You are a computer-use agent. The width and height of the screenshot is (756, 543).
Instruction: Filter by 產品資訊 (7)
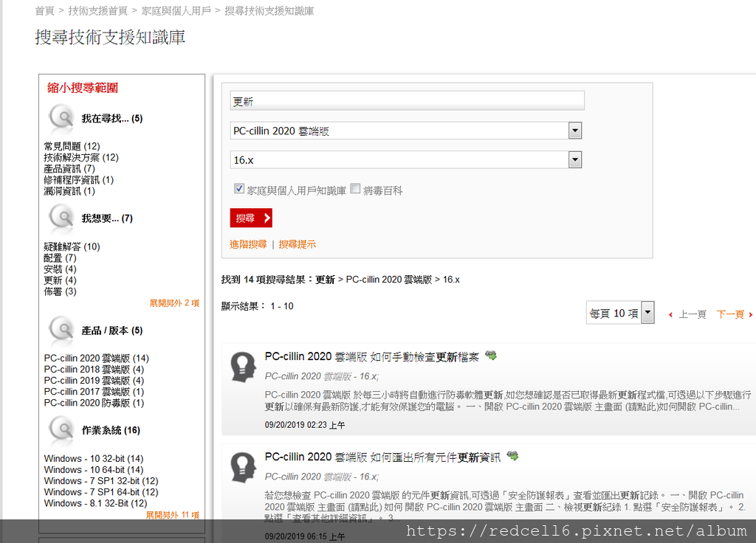click(x=69, y=169)
